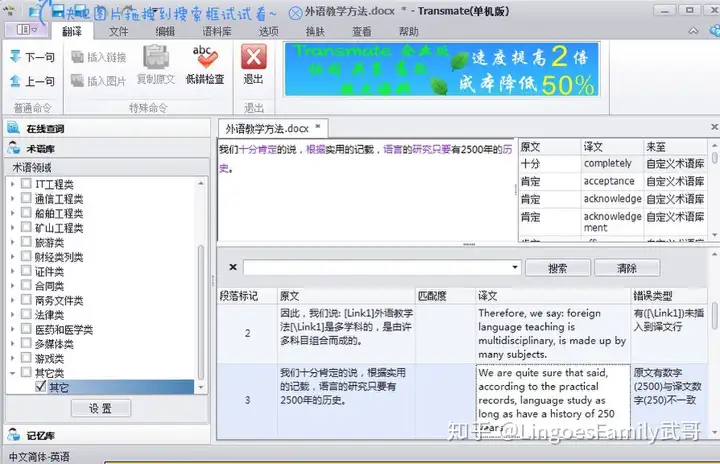Viewport: 720px width, 464px height.
Task: Check the 通信工程类 checkbox
Action: coord(27,198)
